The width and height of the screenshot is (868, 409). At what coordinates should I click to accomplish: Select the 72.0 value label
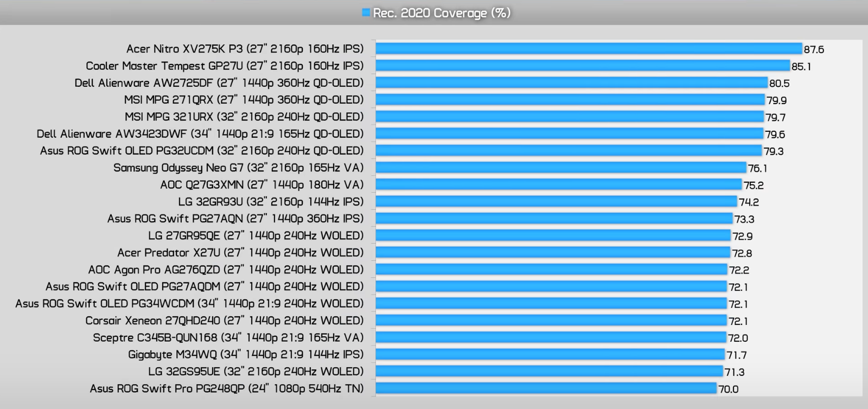click(x=738, y=338)
